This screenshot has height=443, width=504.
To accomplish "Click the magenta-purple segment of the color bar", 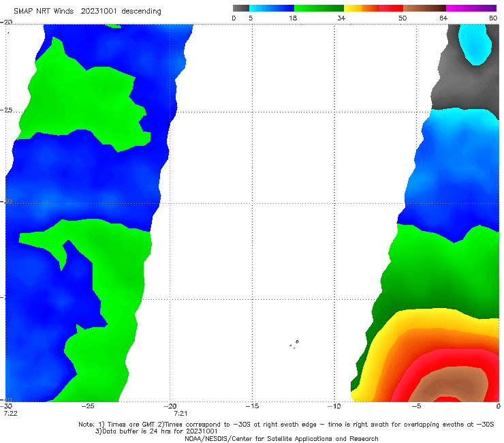I will coord(471,8).
